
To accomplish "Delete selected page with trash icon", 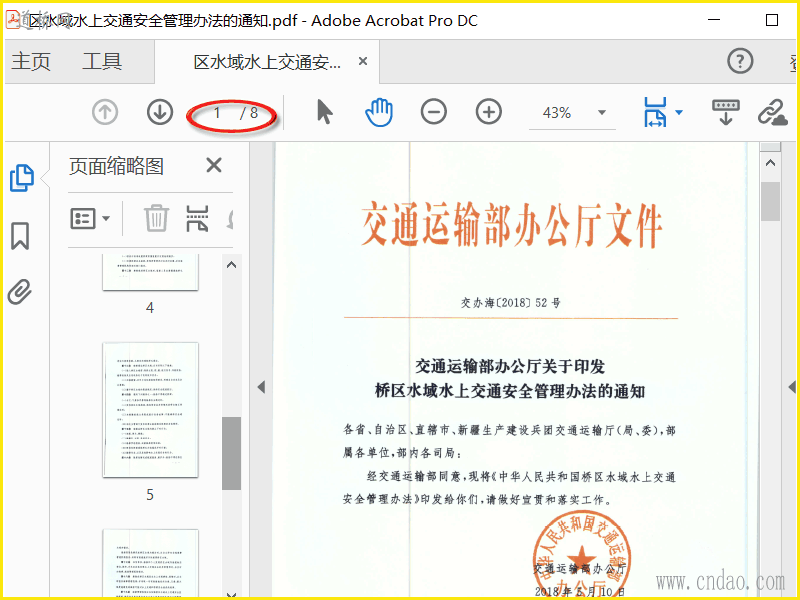I will (x=156, y=218).
